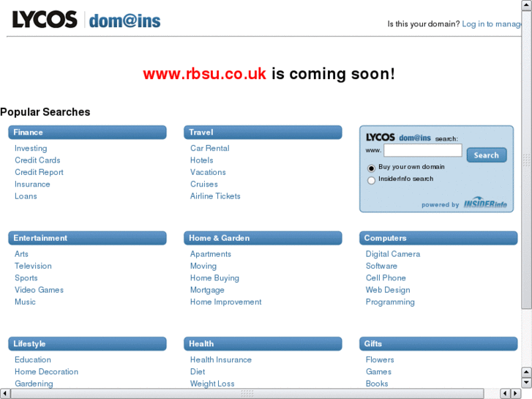Image resolution: width=532 pixels, height=399 pixels.
Task: Open the Credit Report link
Action: point(39,172)
